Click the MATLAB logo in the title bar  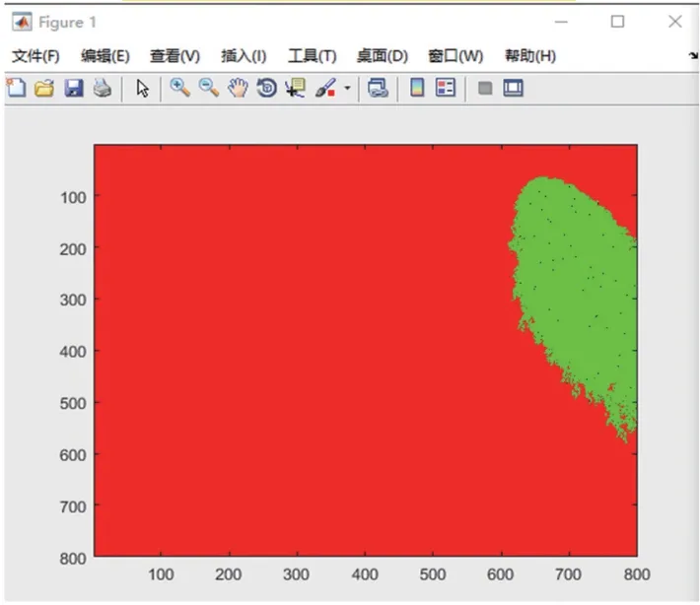(x=22, y=22)
